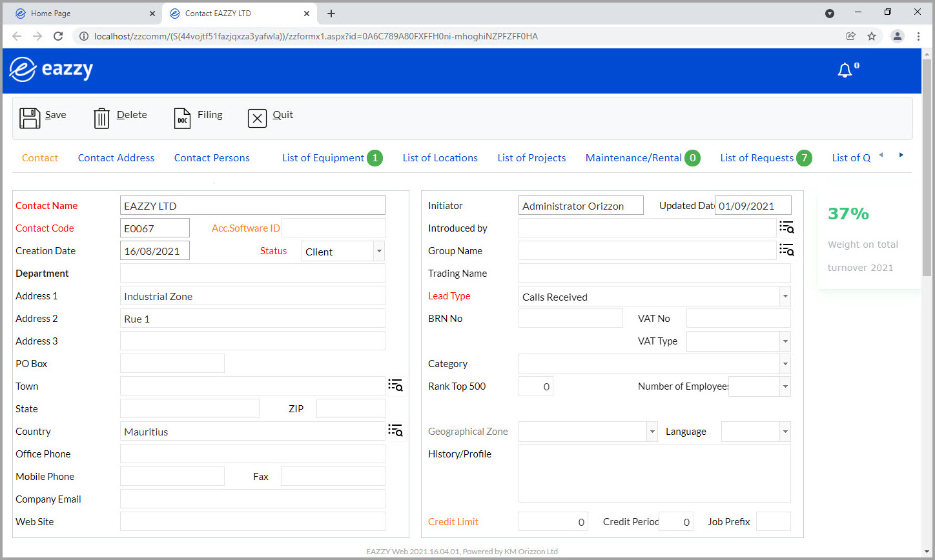
Task: Open the notifications bell icon
Action: click(845, 71)
